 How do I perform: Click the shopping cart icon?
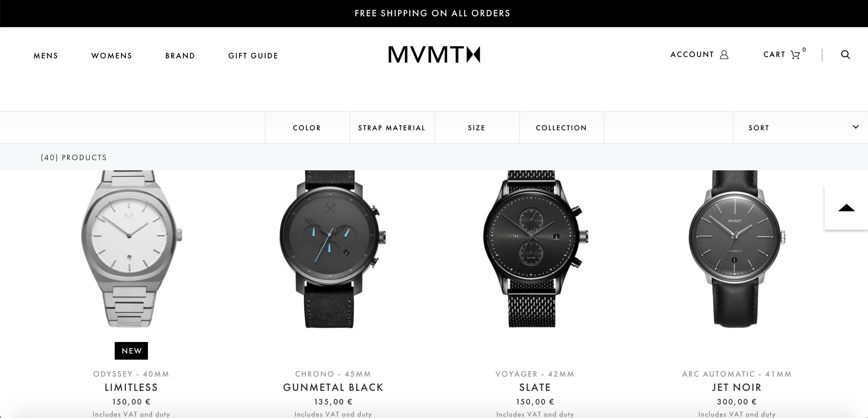[x=795, y=55]
